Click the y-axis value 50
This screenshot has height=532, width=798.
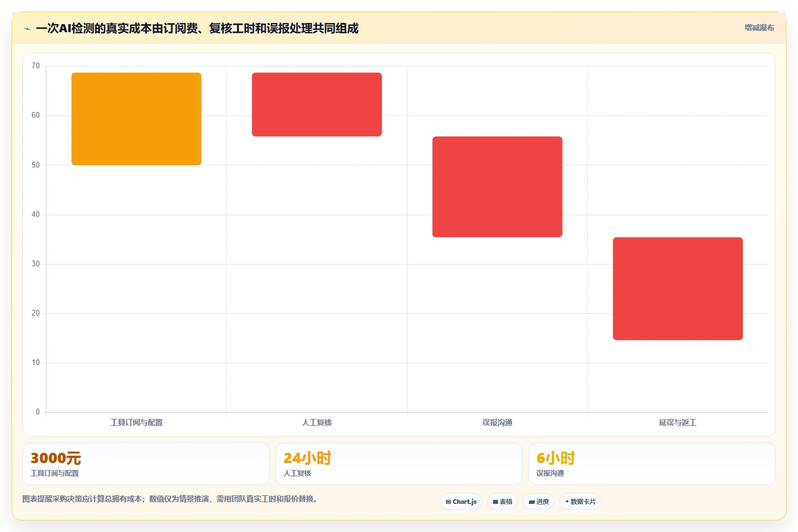pos(36,165)
